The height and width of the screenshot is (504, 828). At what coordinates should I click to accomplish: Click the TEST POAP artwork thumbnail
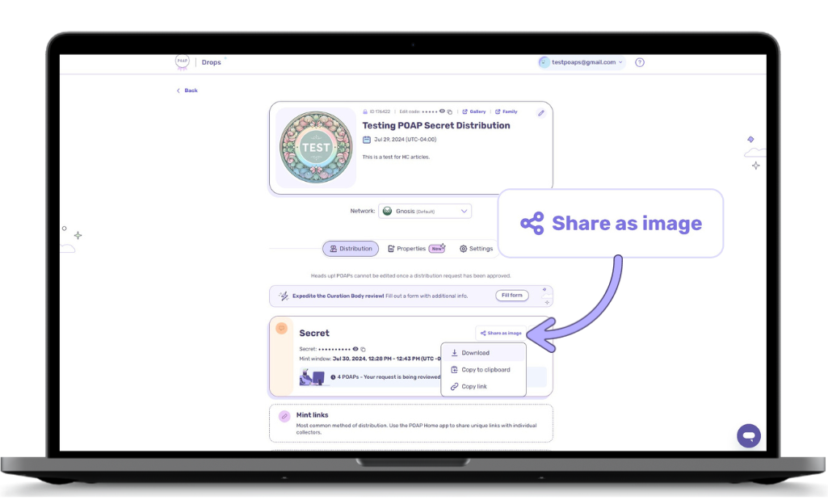(316, 148)
